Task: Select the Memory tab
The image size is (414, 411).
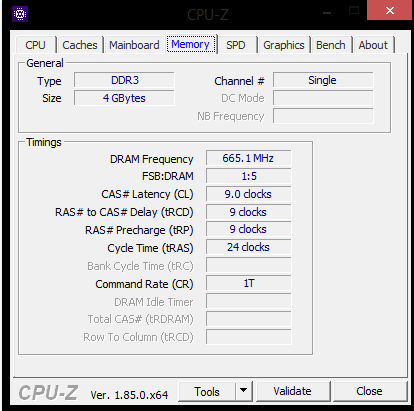Action: pos(190,44)
